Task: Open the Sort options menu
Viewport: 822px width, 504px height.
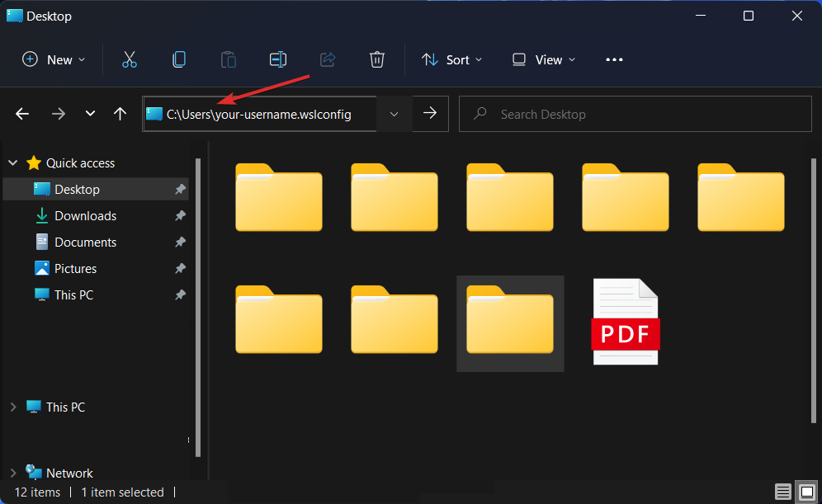Action: (451, 59)
